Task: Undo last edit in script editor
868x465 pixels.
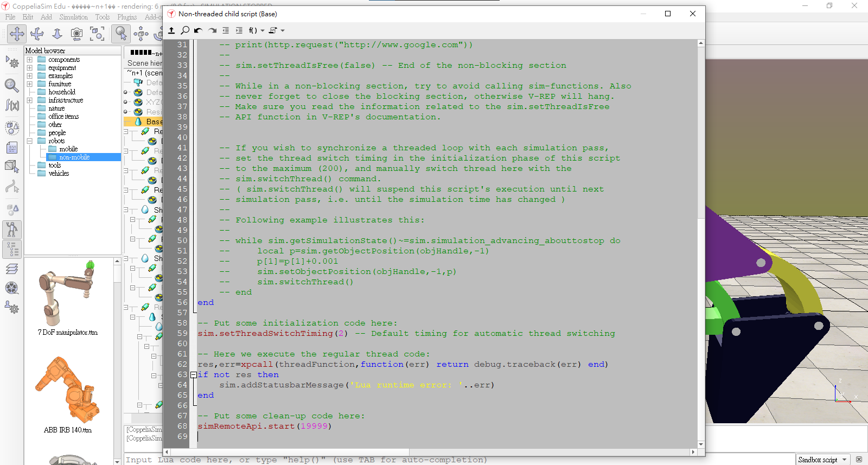Action: click(x=198, y=30)
